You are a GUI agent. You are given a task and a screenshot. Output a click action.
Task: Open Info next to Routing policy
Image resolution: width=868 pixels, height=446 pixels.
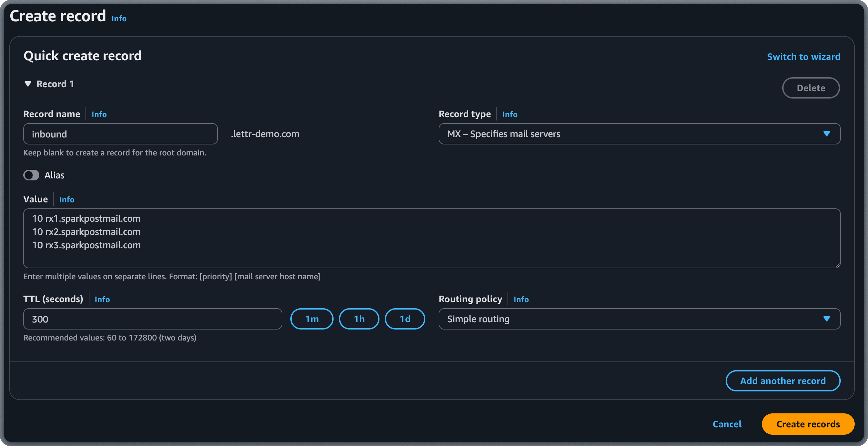tap(521, 299)
